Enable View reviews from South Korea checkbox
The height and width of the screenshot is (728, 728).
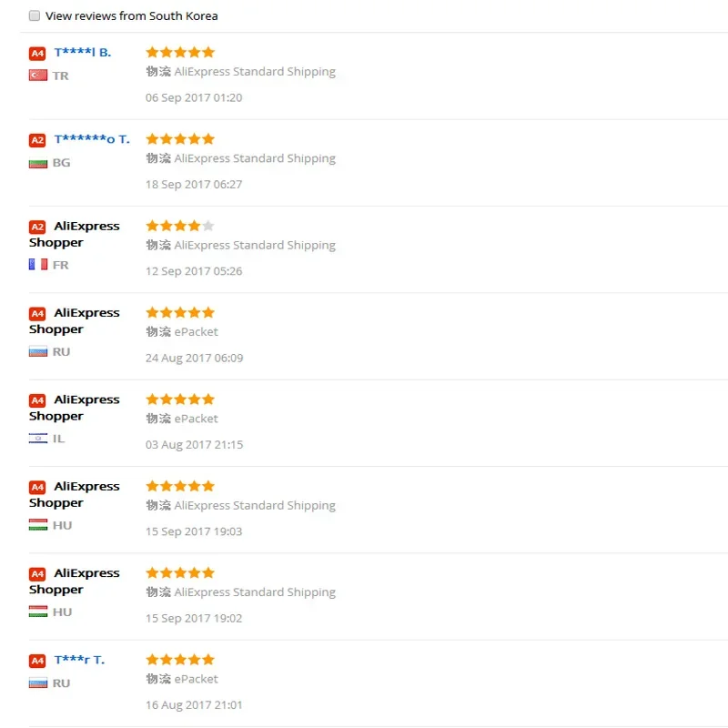pyautogui.click(x=35, y=15)
